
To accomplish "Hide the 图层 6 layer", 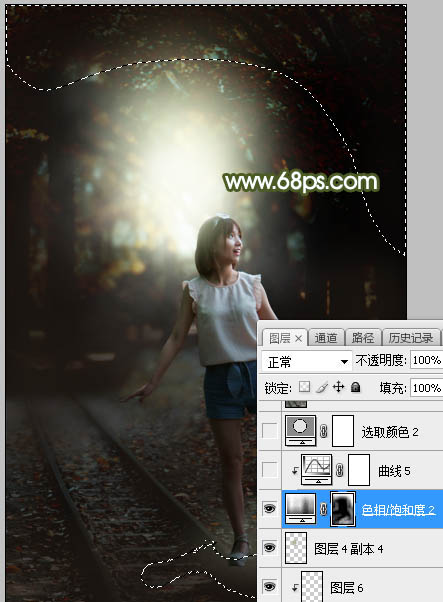I will pyautogui.click(x=269, y=587).
